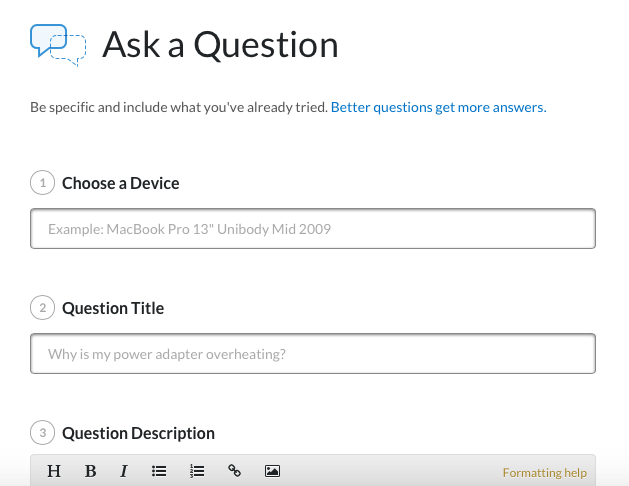
Task: Click the "Question Title" label
Action: pos(113,308)
